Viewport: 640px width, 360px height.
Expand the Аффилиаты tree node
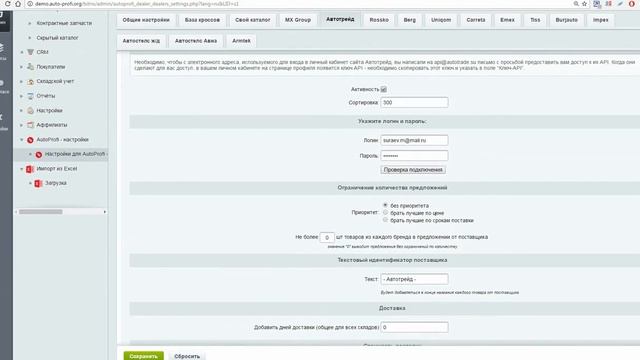(22, 125)
